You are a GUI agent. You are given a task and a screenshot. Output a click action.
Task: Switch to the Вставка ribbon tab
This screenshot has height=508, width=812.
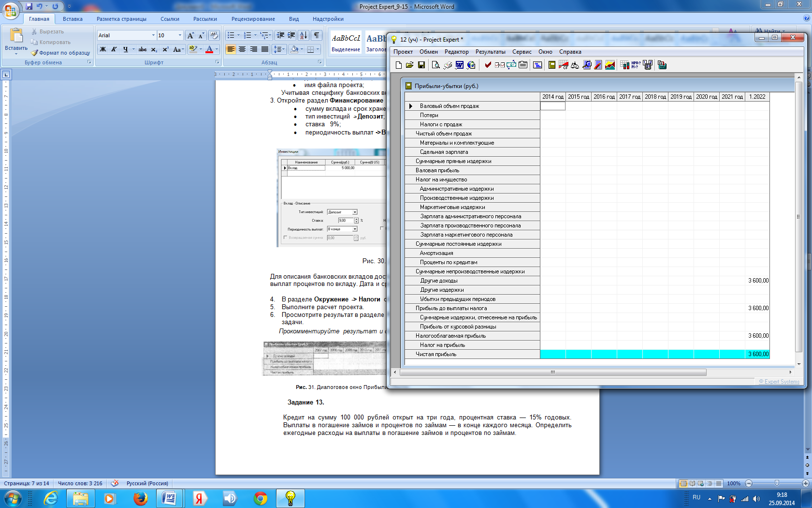pos(72,19)
